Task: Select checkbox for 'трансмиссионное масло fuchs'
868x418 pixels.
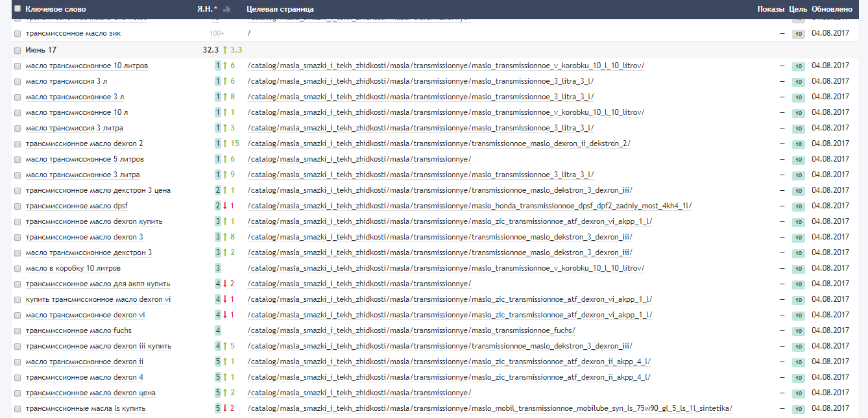Action: [x=18, y=330]
